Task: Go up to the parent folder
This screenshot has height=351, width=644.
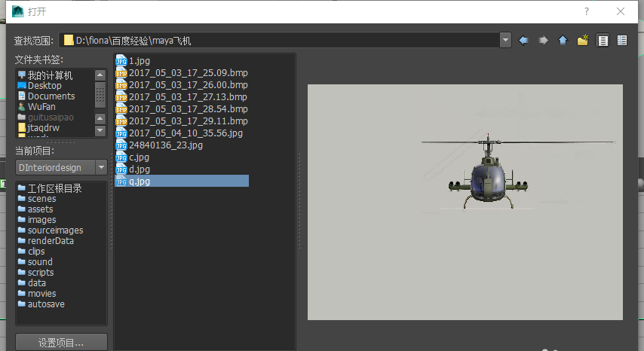Action: click(x=563, y=40)
